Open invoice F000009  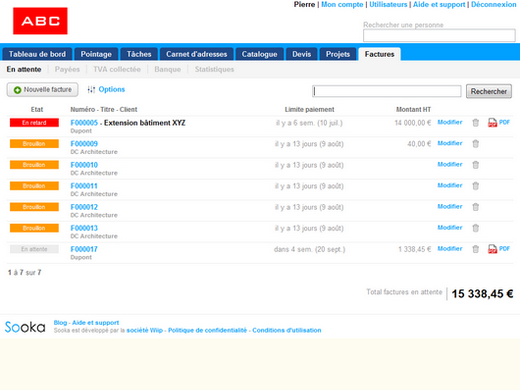[84, 144]
